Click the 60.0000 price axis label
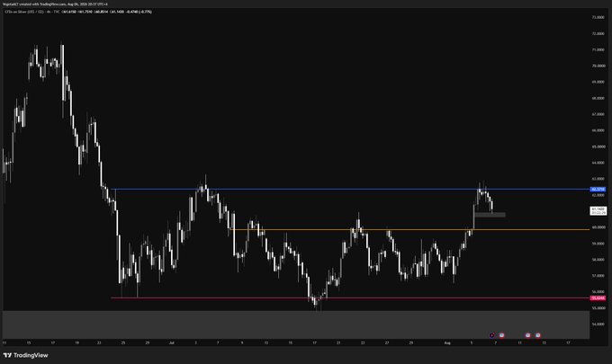Image resolution: width=612 pixels, height=364 pixels. pyautogui.click(x=598, y=226)
